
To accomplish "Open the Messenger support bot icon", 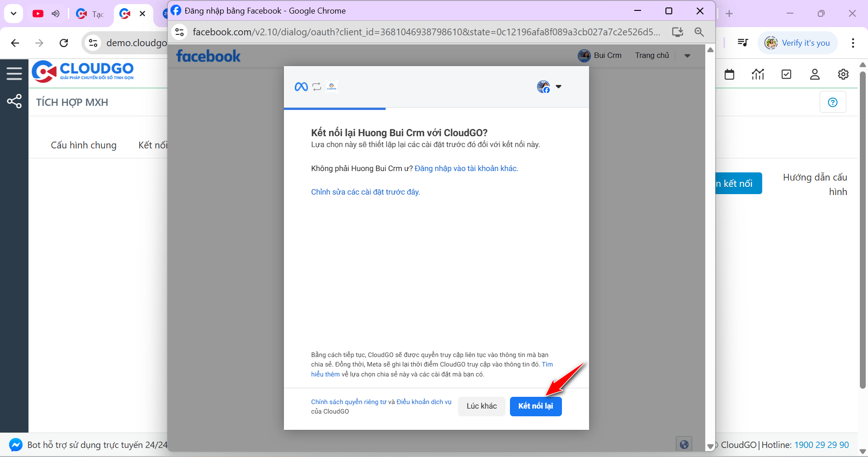I will click(15, 445).
